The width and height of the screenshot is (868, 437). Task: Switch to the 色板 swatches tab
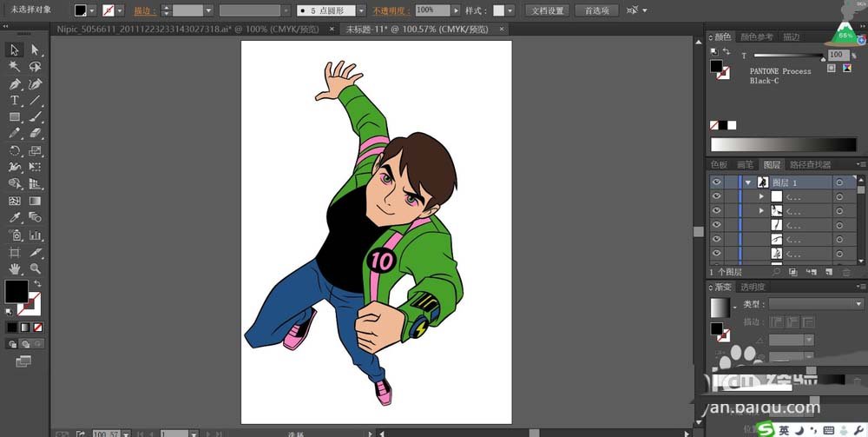coord(719,164)
